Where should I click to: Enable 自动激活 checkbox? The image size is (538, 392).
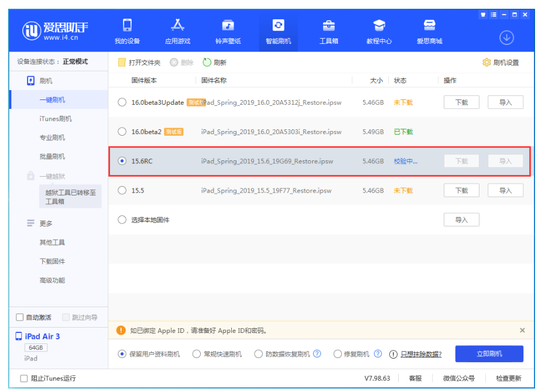click(x=19, y=318)
